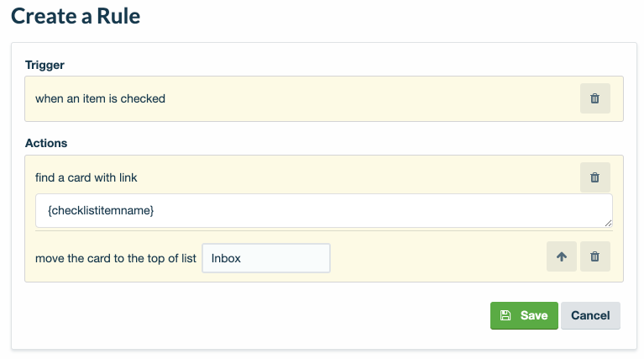Delete the 'when an item is checked' trigger

pos(594,98)
